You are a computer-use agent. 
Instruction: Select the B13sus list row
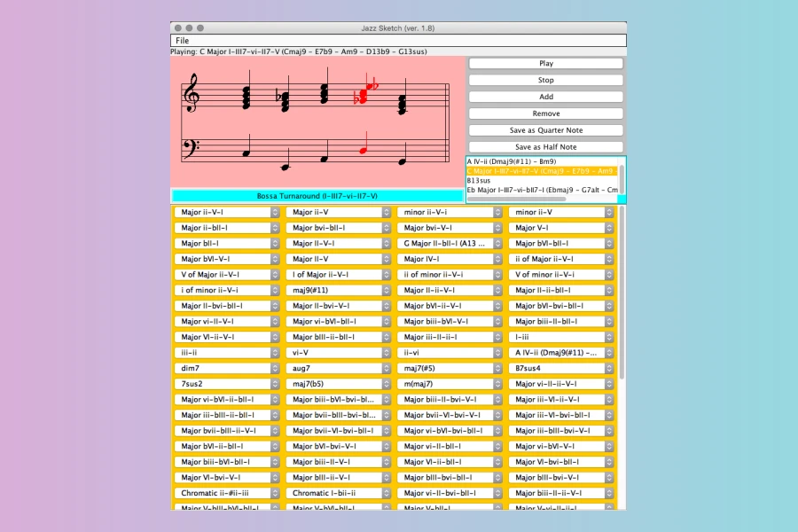542,181
